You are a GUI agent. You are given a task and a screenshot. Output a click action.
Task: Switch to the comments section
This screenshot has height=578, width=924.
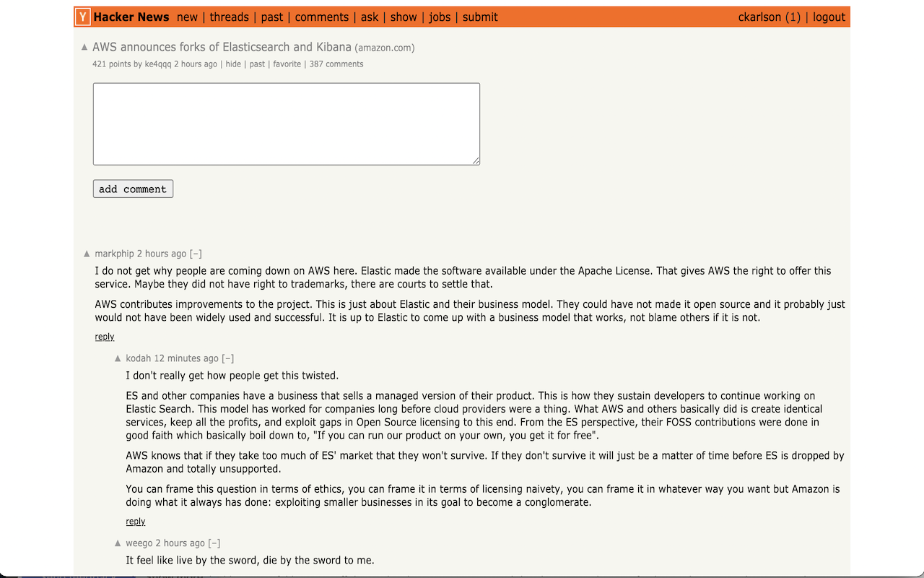pyautogui.click(x=321, y=17)
